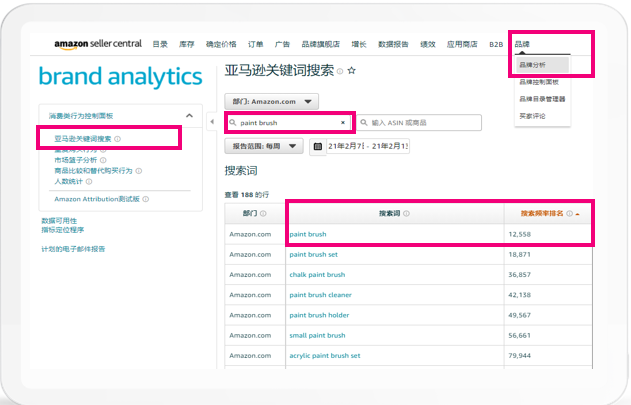Click the 输入 ASIN 或商品 search field

(419, 122)
